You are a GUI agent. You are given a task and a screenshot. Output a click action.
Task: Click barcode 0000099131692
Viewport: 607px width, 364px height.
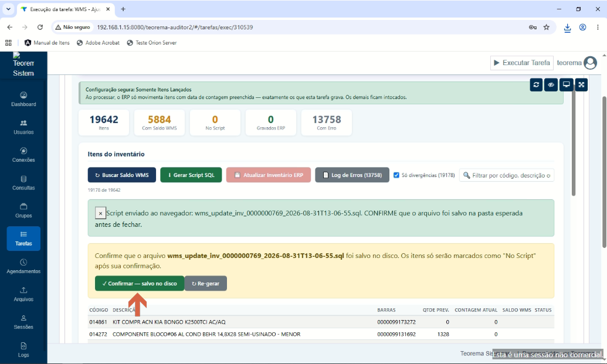(396, 334)
